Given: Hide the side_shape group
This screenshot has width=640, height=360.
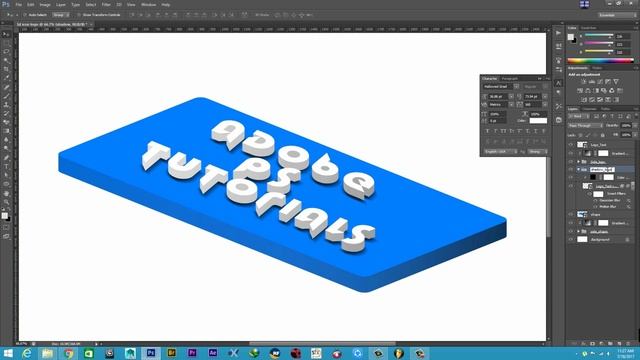Looking at the screenshot, I should pyautogui.click(x=571, y=231).
